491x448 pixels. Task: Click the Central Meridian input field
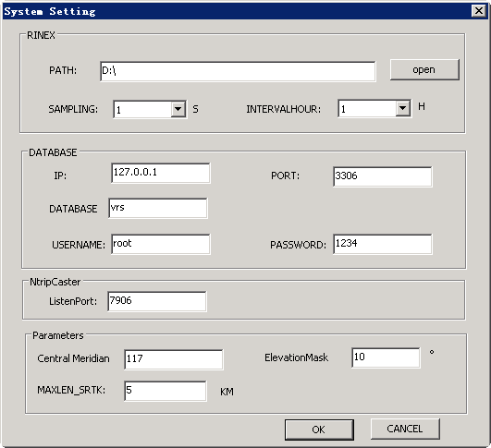pyautogui.click(x=174, y=359)
